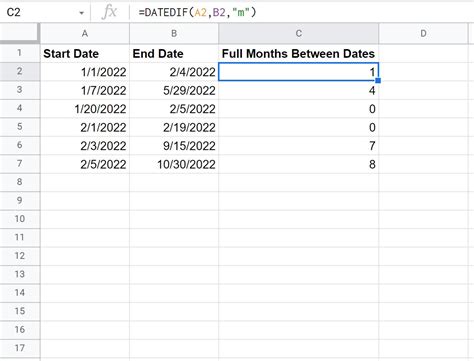This screenshot has height=361, width=474.
Task: Click the select-all corner box
Action: click(20, 33)
